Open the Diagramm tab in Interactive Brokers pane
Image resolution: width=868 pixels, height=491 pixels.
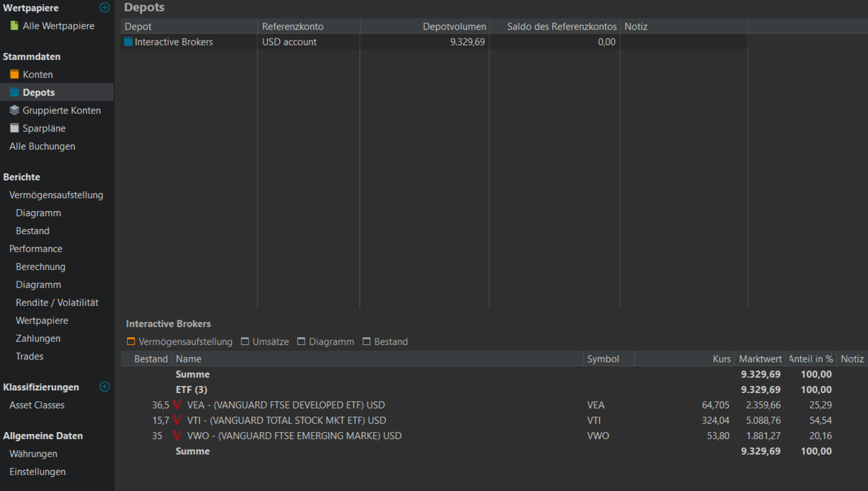pyautogui.click(x=326, y=342)
